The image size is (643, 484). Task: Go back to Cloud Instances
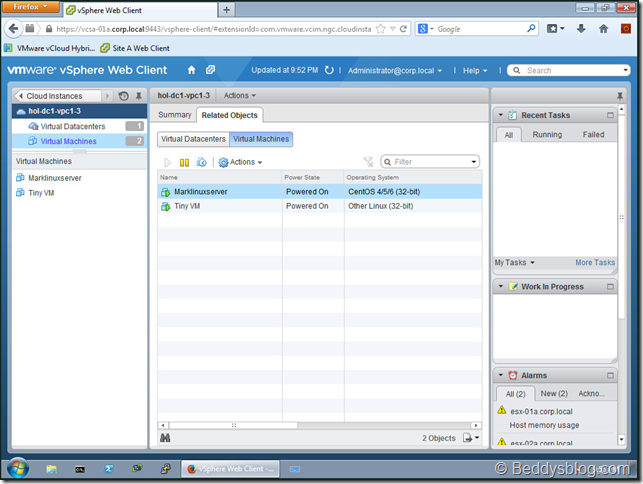click(x=57, y=96)
